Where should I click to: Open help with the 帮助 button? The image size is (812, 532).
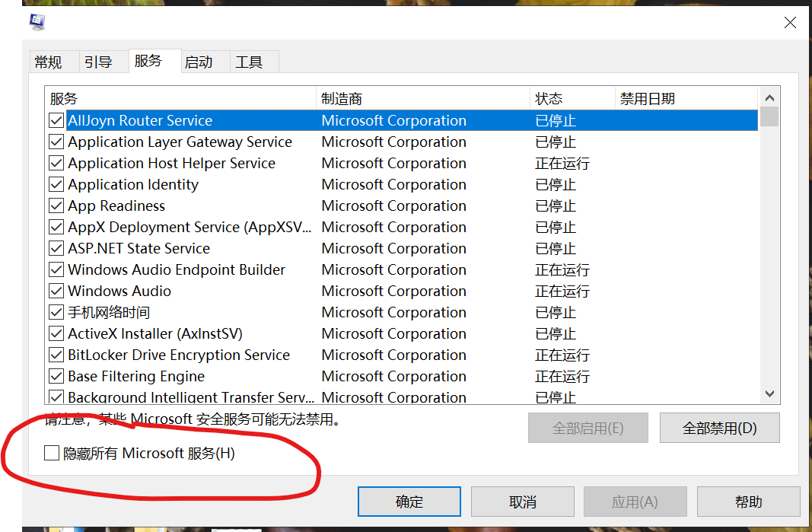748,502
